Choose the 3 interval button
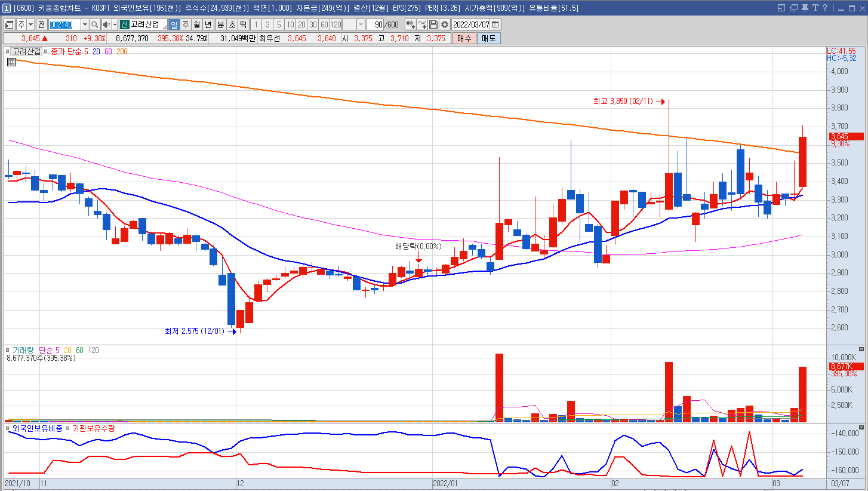The width and height of the screenshot is (868, 491). point(267,24)
